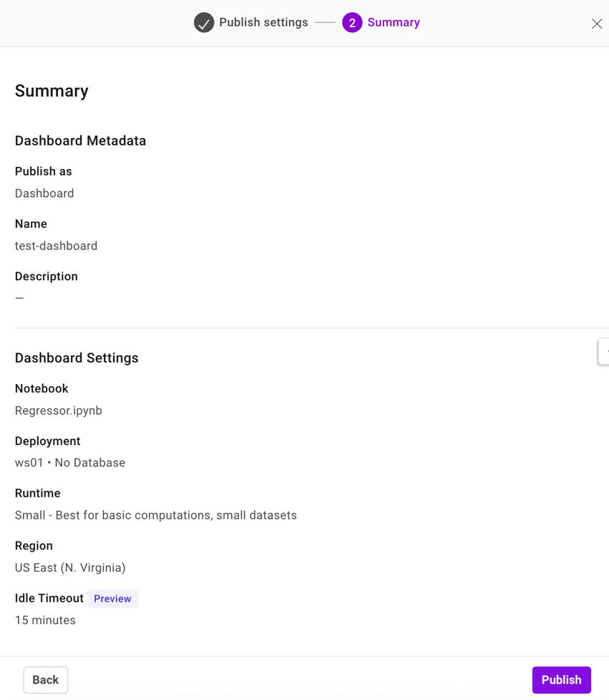Click the Dashboard Metadata section heading
The width and height of the screenshot is (609, 700).
(80, 140)
